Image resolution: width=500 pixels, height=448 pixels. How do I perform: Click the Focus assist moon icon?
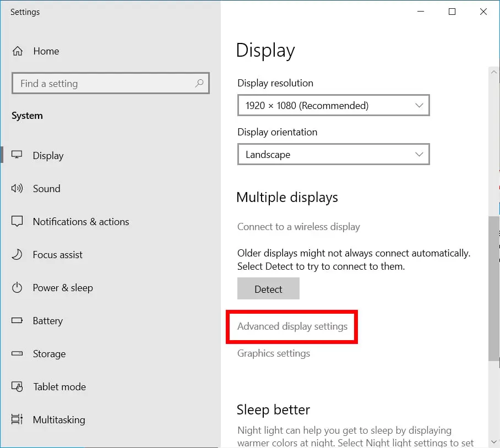pos(17,255)
